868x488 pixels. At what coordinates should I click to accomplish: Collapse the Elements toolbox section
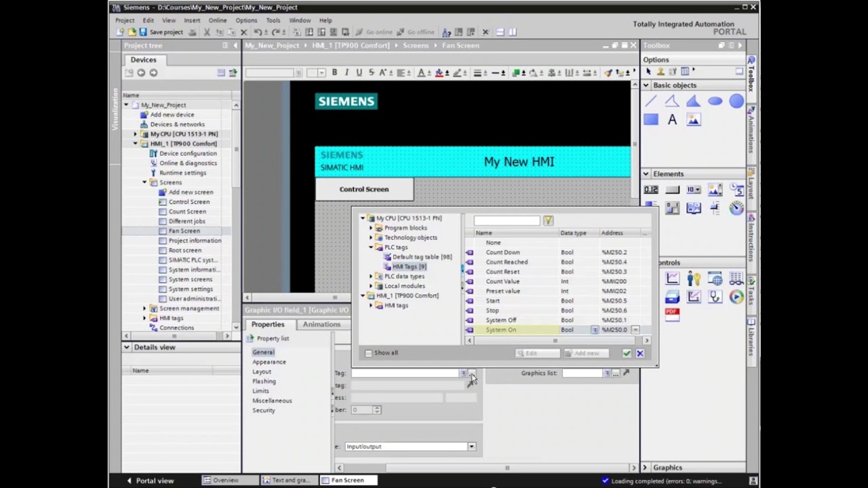coord(646,174)
